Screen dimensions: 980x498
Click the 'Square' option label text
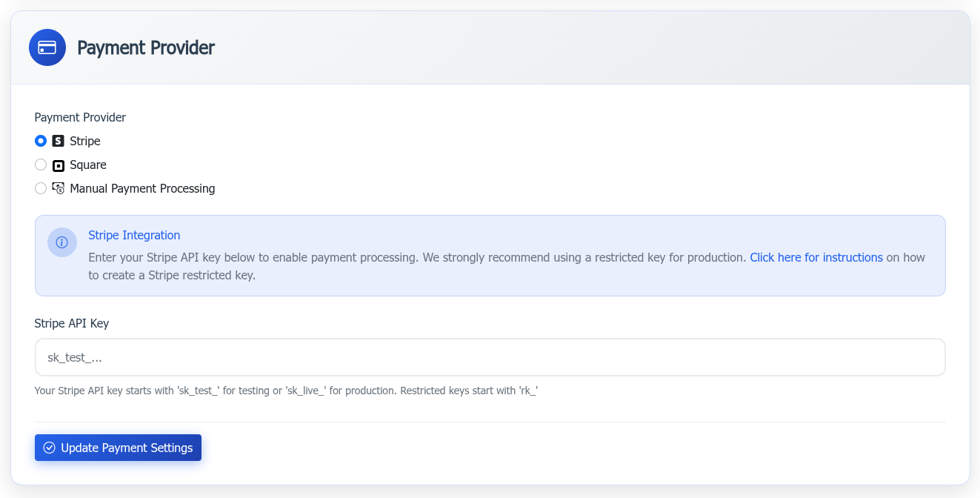88,165
